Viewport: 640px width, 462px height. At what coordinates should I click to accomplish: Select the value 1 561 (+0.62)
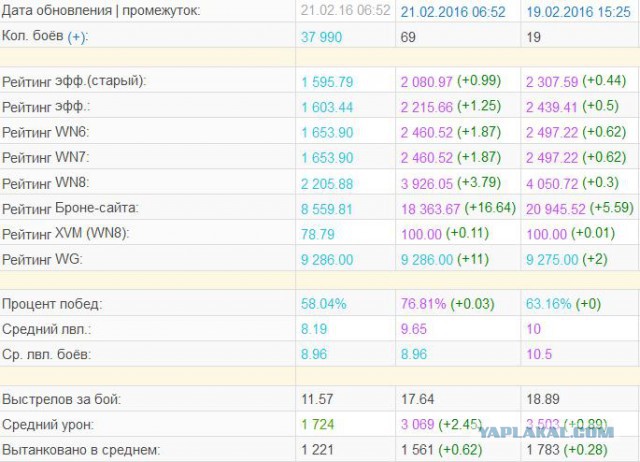(441, 450)
